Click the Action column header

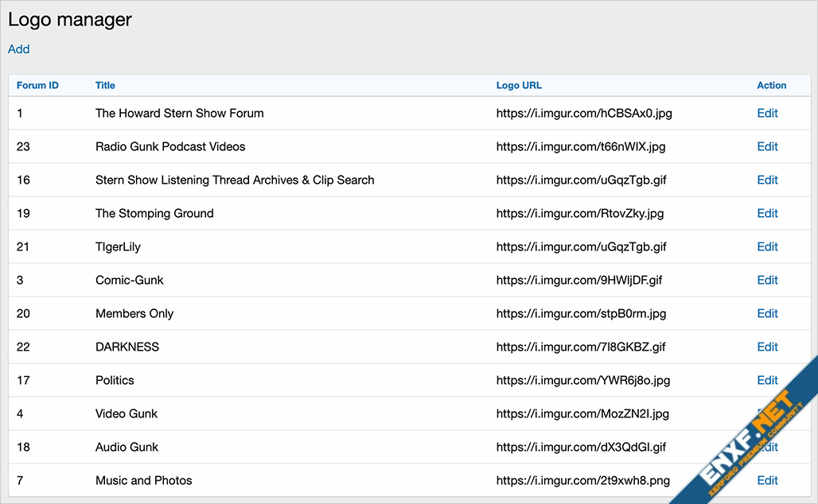coord(772,86)
